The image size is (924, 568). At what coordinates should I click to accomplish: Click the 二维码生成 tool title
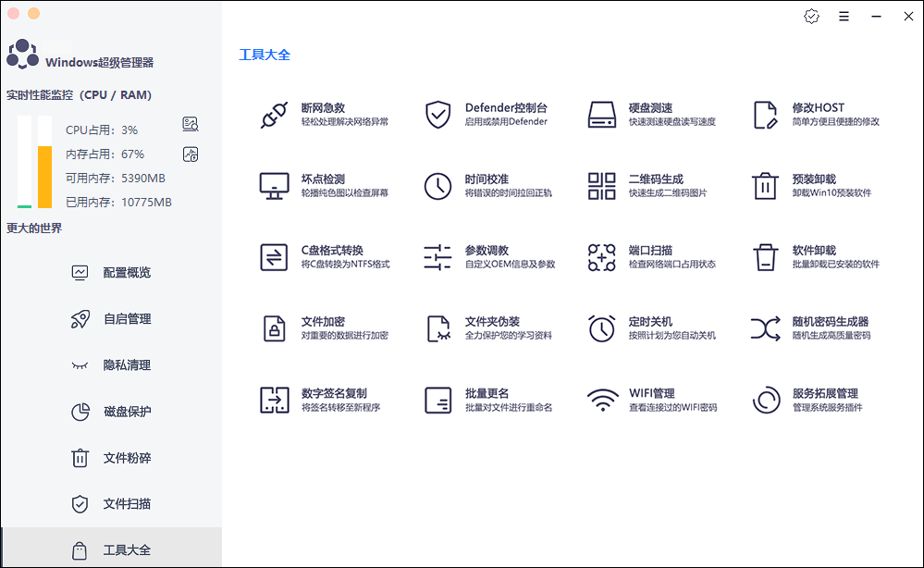(656, 179)
